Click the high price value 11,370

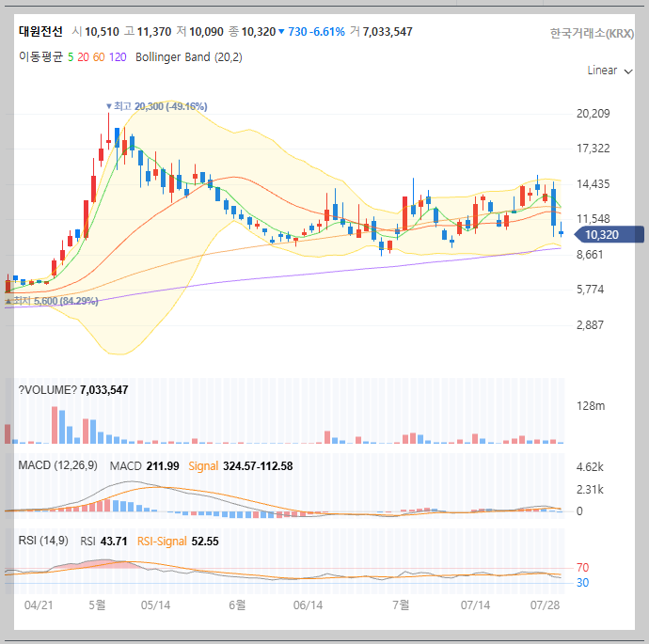154,32
